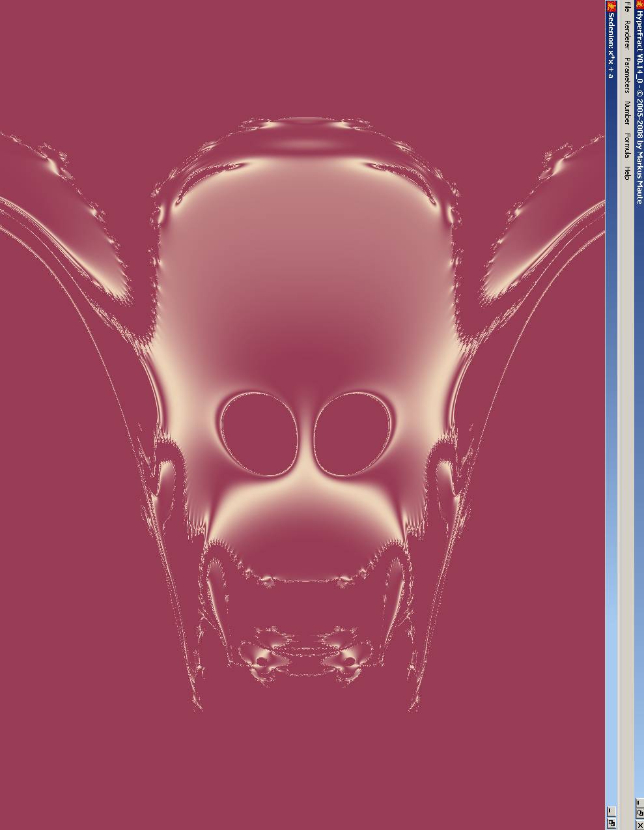
Task: Open the File menu
Action: click(627, 7)
